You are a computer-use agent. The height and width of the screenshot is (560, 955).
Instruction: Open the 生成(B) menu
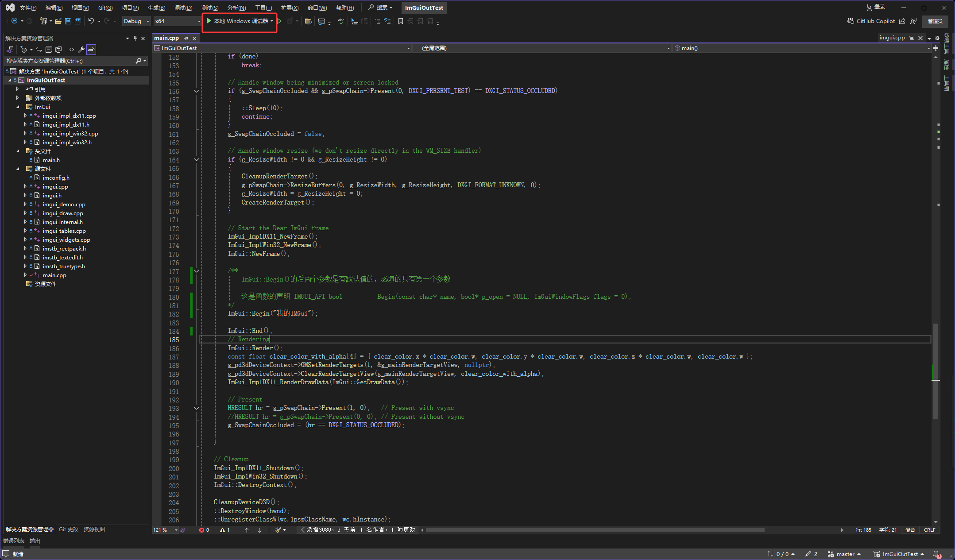click(x=156, y=8)
